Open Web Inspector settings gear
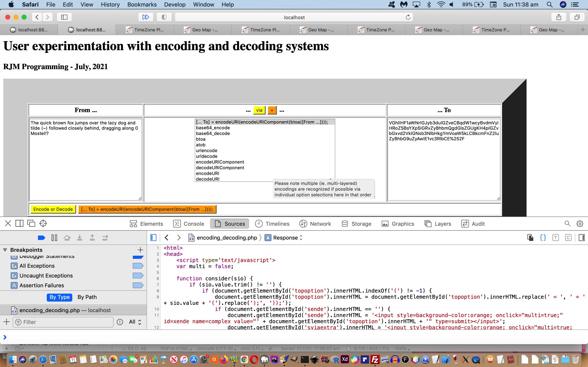The width and height of the screenshot is (588, 367). tap(580, 223)
